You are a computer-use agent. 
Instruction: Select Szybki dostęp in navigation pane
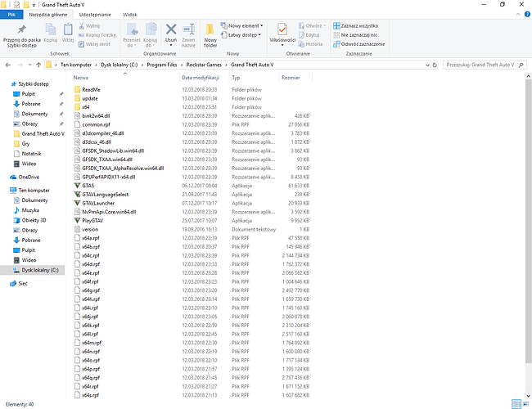tap(34, 83)
